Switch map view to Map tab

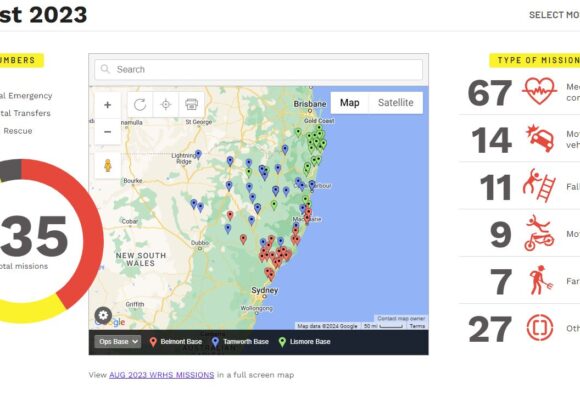[x=350, y=103]
